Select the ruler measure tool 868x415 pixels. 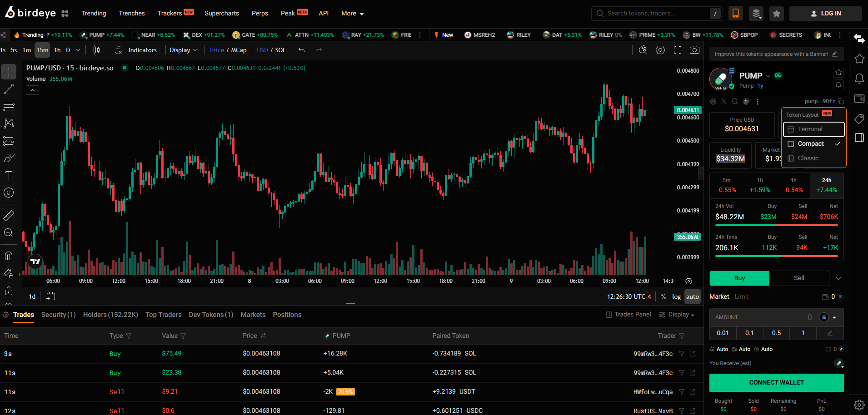pos(9,216)
